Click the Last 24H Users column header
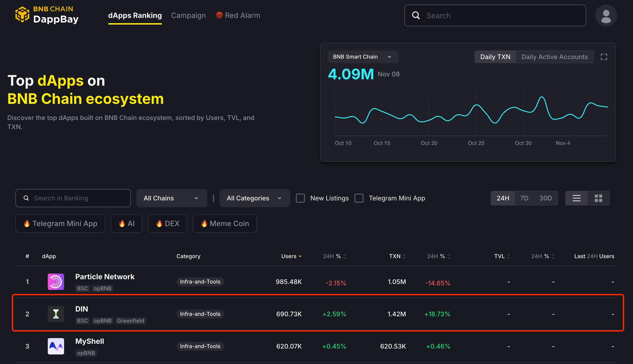Image resolution: width=633 pixels, height=364 pixels. 594,256
